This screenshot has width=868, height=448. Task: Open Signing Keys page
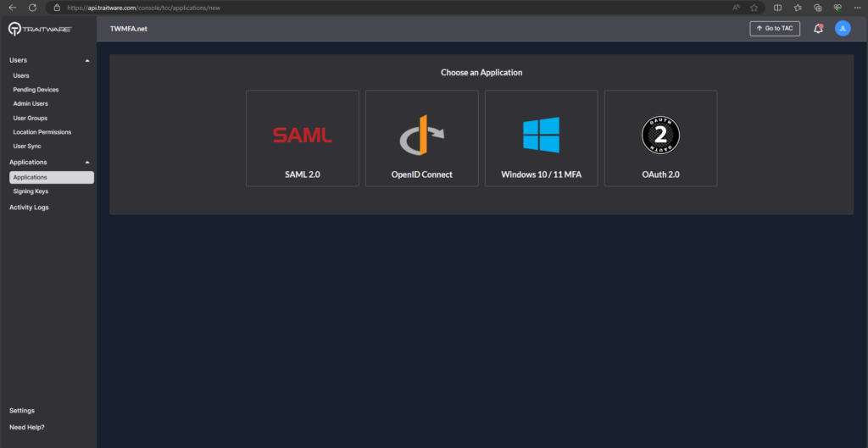(x=31, y=191)
